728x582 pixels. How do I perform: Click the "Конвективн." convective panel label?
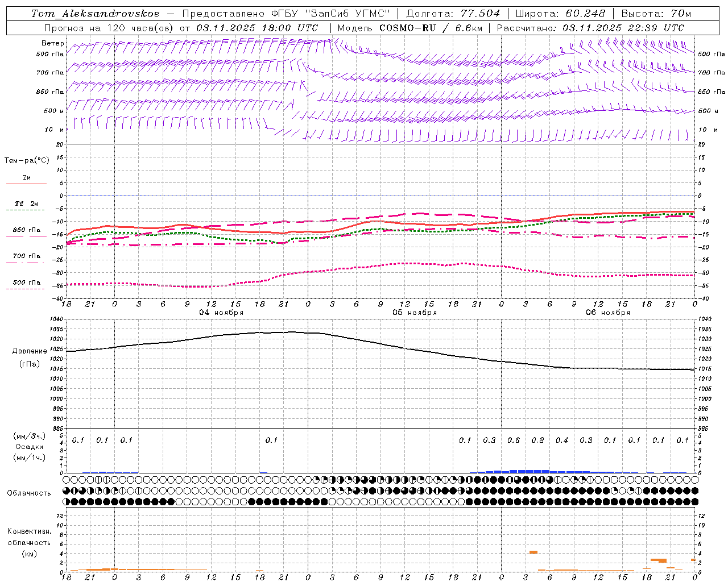pyautogui.click(x=29, y=531)
